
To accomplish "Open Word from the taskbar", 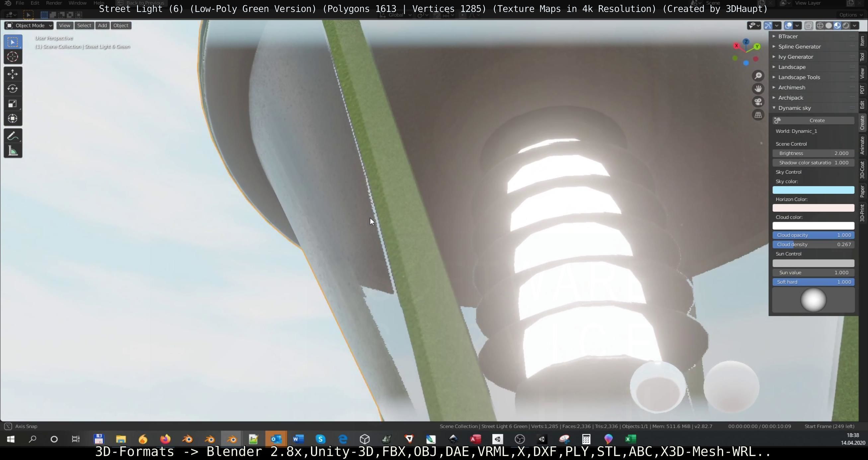I will (x=298, y=439).
